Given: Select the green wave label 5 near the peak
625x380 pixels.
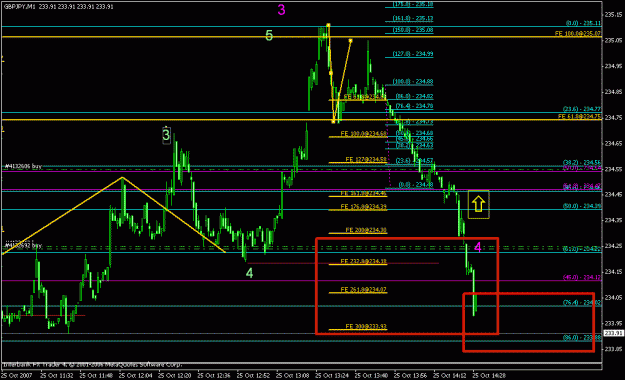Looking at the screenshot, I should coord(269,35).
